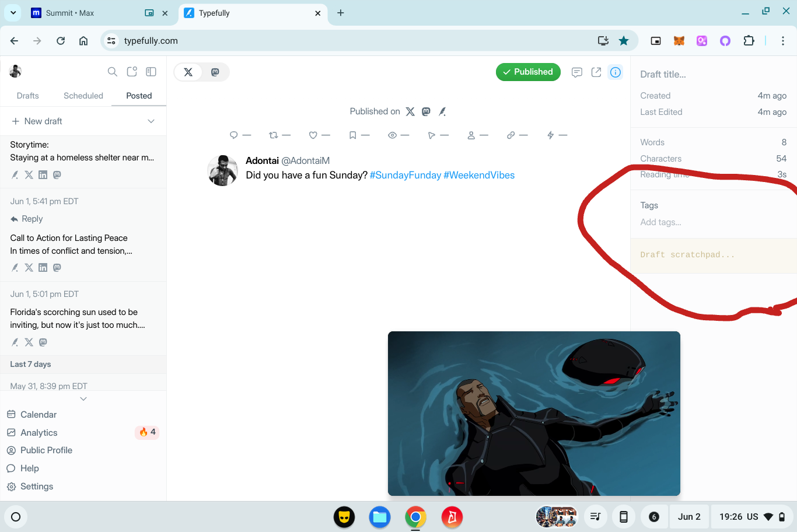Image resolution: width=797 pixels, height=532 pixels.
Task: Open Public Profile in sidebar
Action: [40, 450]
